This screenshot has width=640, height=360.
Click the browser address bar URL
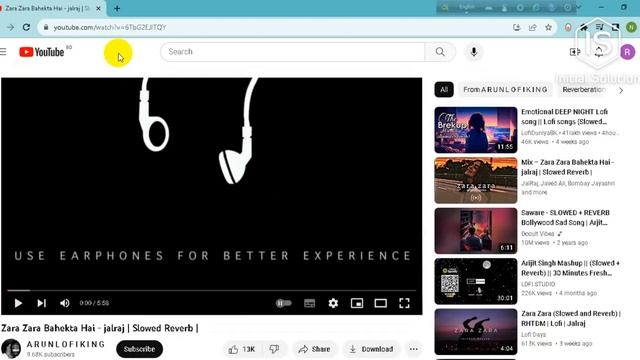[110, 27]
